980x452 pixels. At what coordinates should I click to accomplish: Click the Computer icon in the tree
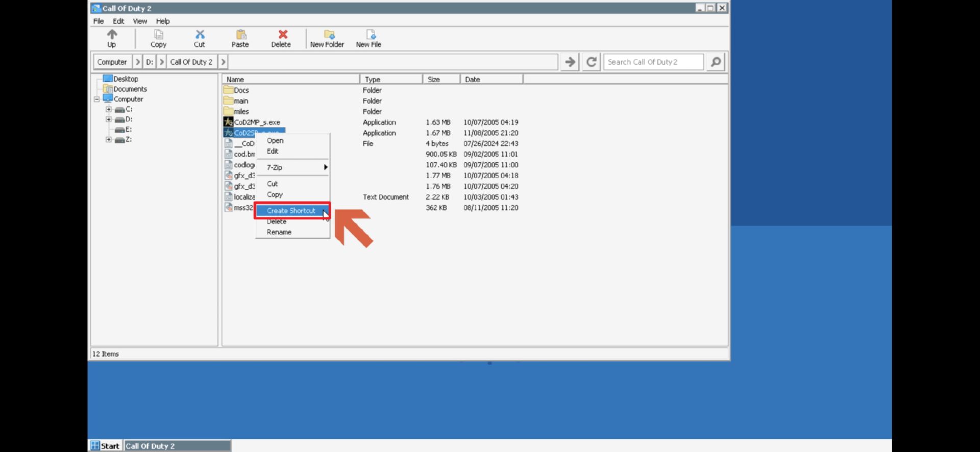(108, 98)
